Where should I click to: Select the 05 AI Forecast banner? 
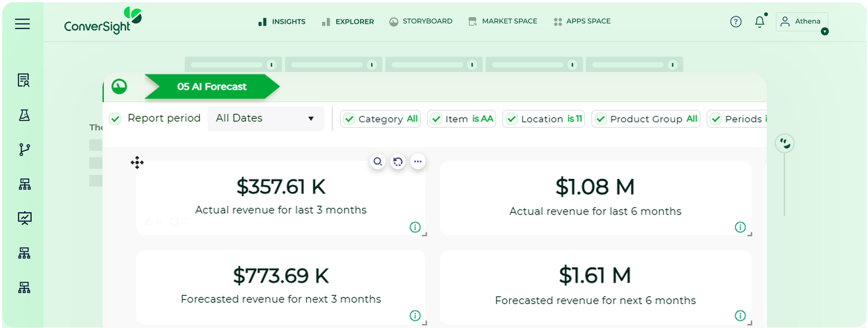pyautogui.click(x=212, y=86)
